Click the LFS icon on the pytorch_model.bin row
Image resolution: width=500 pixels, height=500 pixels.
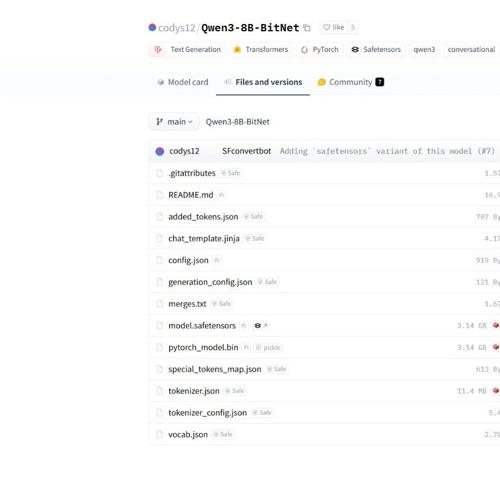click(x=496, y=347)
